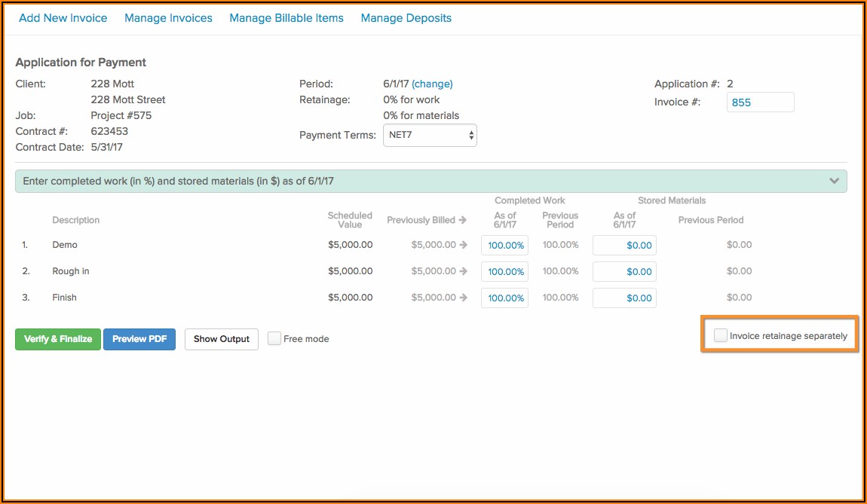
Task: Enable the Free mode checkbox
Action: click(x=274, y=339)
